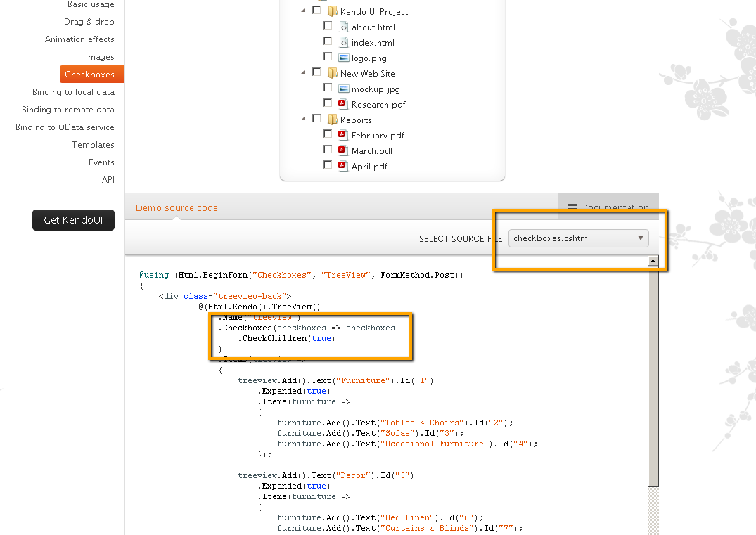
Task: Open Binding to OData service demo
Action: point(65,127)
